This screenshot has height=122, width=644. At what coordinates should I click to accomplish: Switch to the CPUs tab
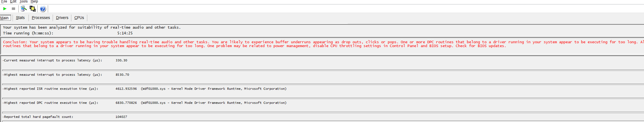[79, 18]
